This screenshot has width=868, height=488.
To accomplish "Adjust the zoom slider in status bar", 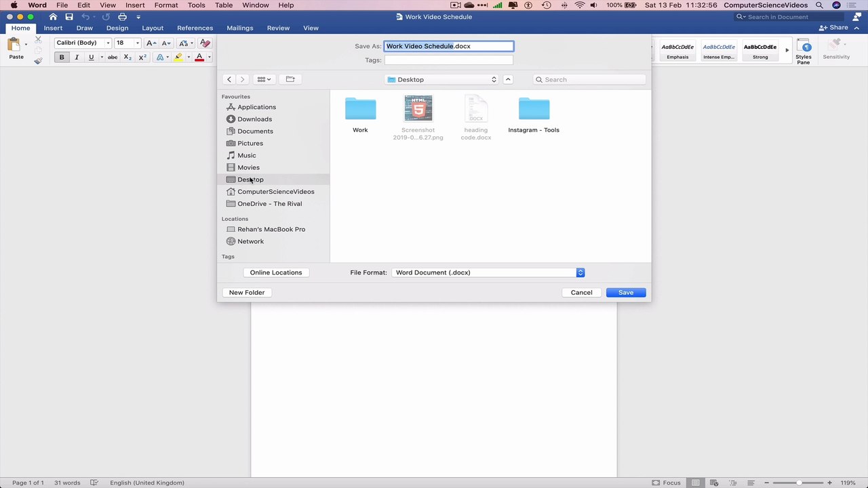I will pyautogui.click(x=799, y=483).
